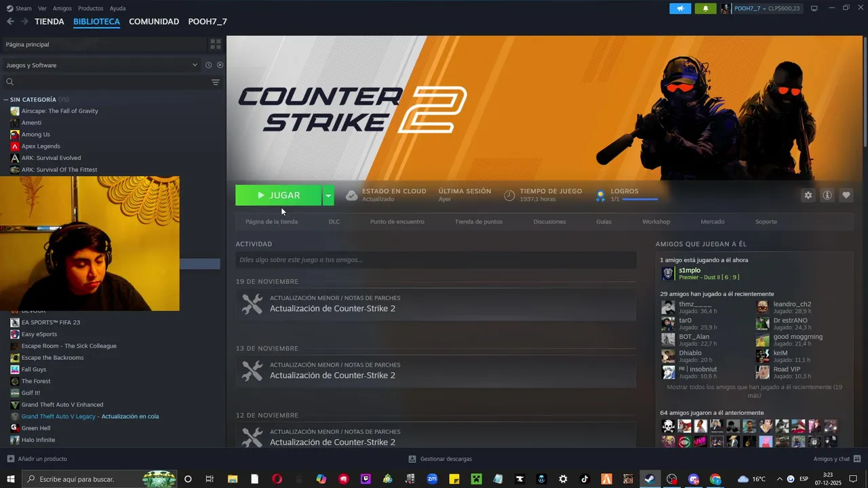Open the POOH7_7 profile tab
Screen dimensions: 868x488
click(x=208, y=22)
